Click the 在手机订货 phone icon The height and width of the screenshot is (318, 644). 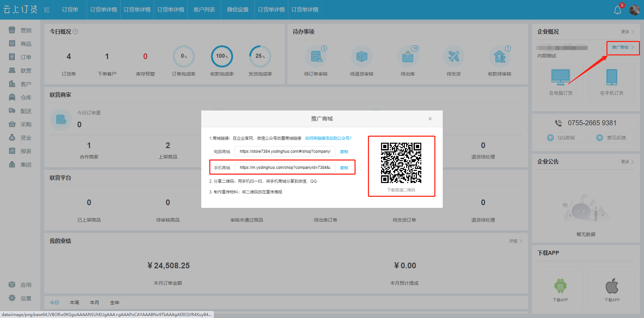[x=612, y=77]
